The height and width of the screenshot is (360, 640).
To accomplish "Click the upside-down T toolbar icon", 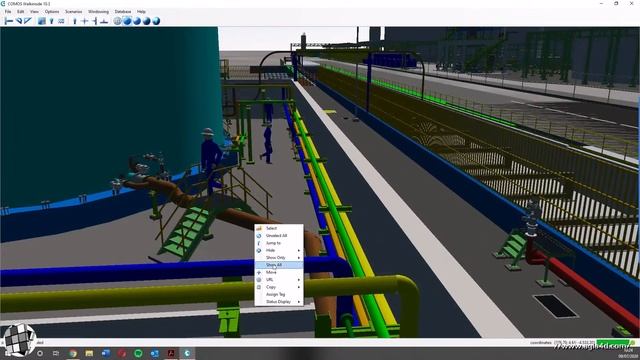I will pos(104,21).
